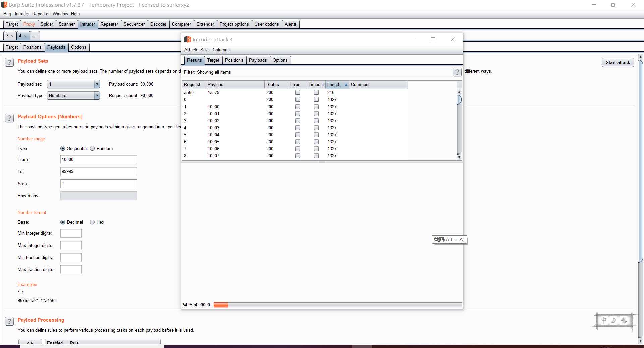The height and width of the screenshot is (348, 644).
Task: Minimize the Intruder attack 4 window
Action: [x=414, y=39]
